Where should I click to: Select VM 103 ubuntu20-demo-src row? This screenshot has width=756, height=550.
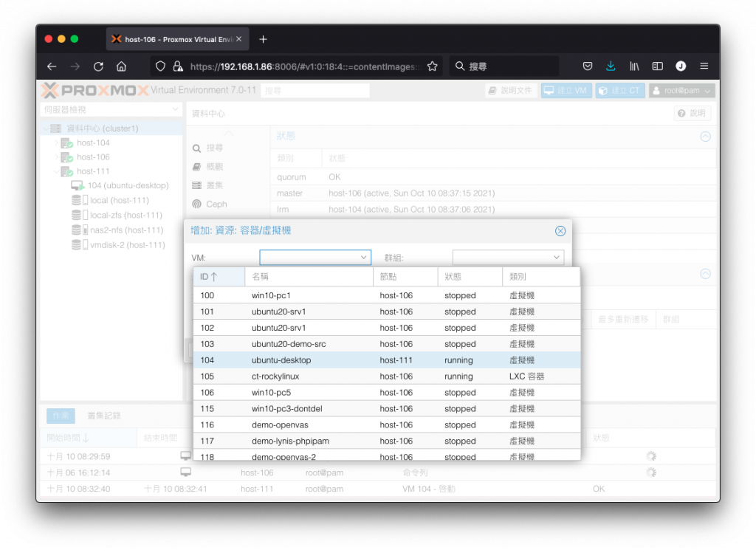(387, 344)
